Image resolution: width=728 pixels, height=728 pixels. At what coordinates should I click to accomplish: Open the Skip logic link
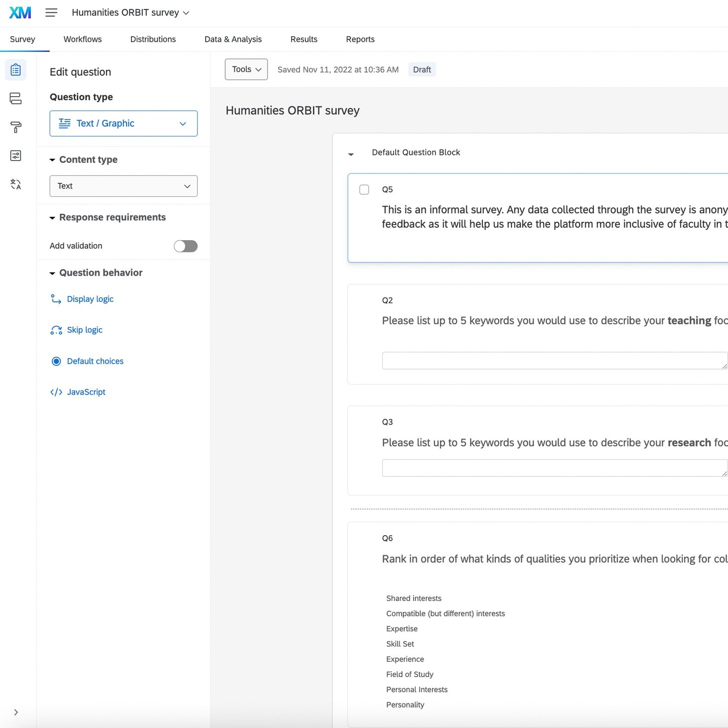pyautogui.click(x=85, y=330)
